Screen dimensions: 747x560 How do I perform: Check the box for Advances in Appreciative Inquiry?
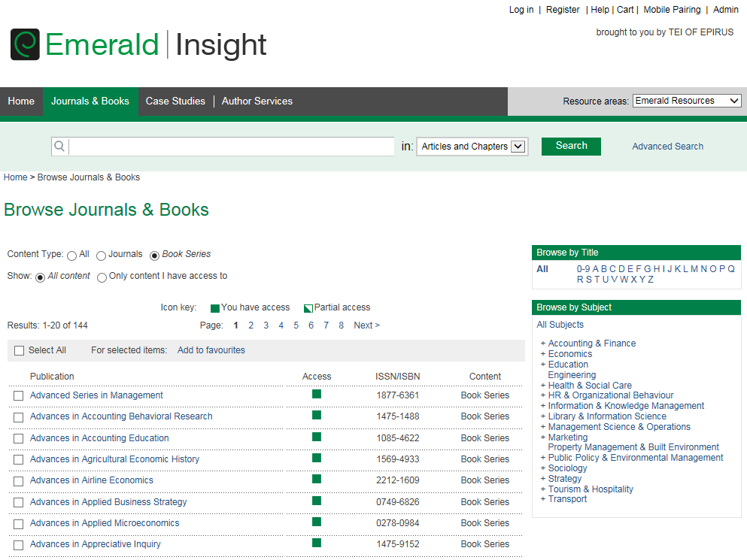19,545
